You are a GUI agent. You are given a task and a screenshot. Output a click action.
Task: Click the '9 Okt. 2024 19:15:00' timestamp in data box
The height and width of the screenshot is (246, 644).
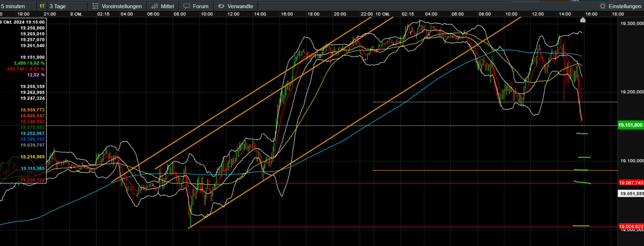pyautogui.click(x=23, y=22)
